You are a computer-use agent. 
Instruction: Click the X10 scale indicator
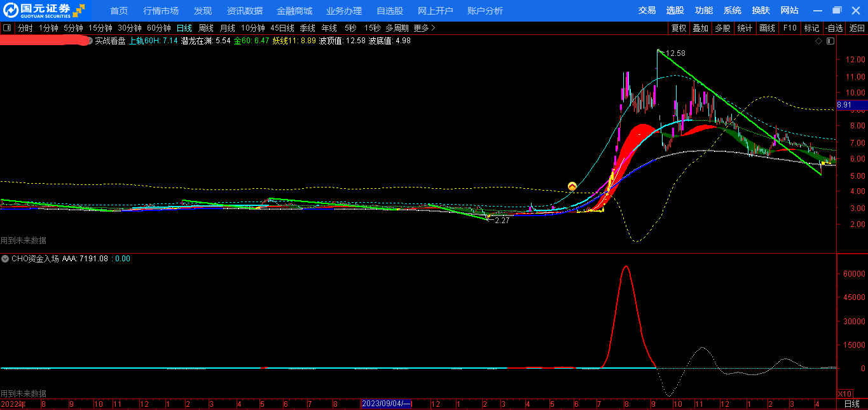click(x=844, y=393)
